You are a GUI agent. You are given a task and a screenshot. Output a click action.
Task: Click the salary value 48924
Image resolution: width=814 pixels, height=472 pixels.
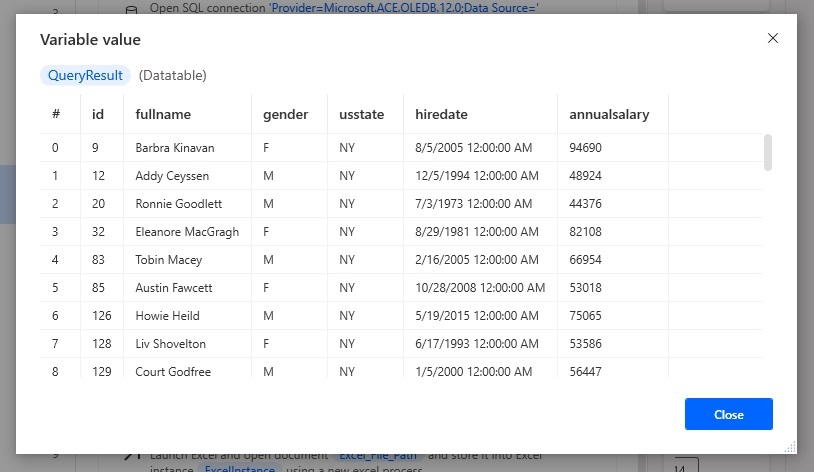[x=585, y=176]
